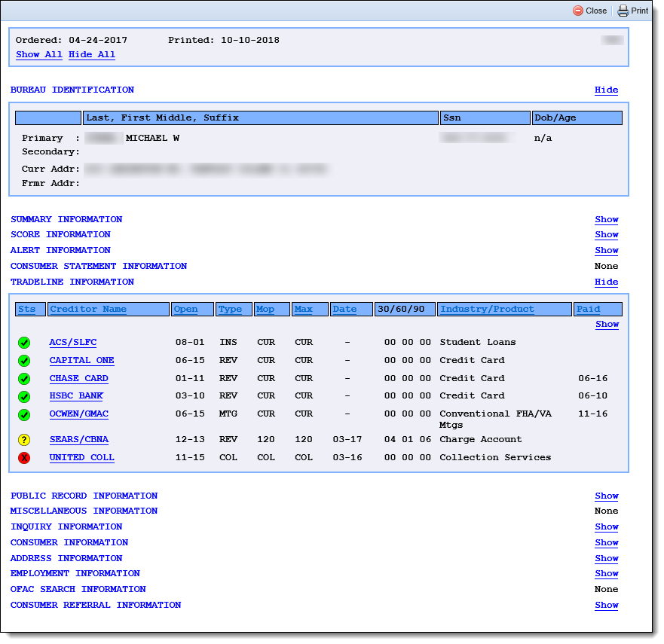Open the CHASE CARD creditor link
The height and width of the screenshot is (644, 664).
pos(79,378)
